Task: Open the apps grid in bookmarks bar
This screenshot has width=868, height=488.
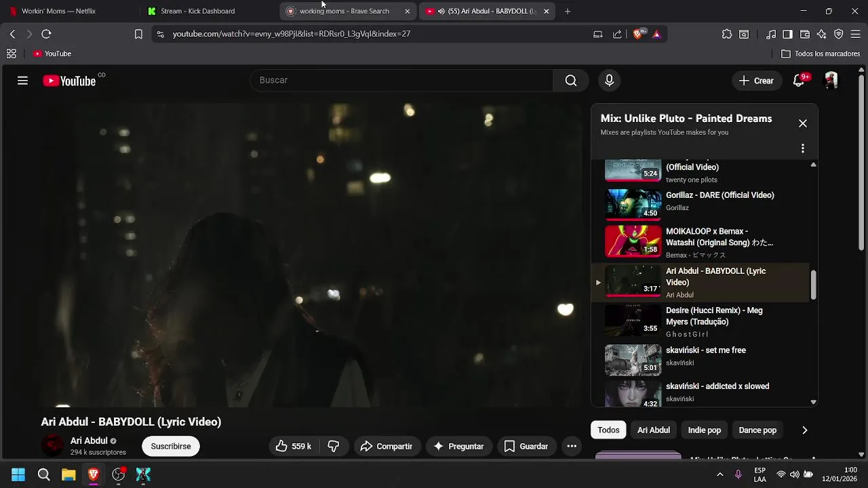Action: (x=11, y=54)
